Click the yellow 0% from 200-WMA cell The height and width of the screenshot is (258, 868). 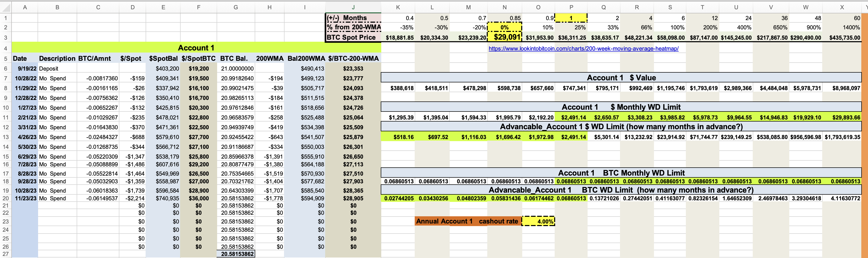[x=504, y=27]
